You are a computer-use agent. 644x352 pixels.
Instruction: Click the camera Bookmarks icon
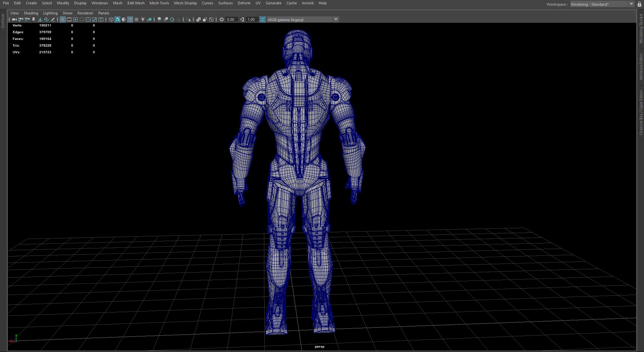point(34,19)
